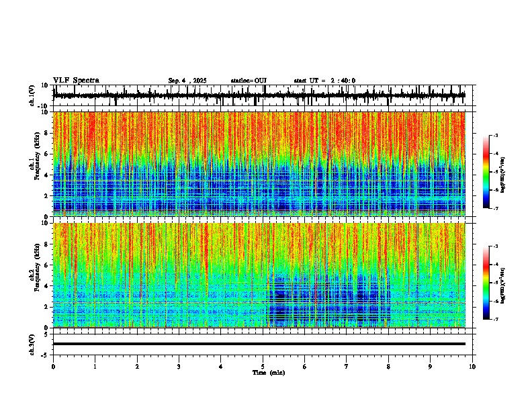Screen dimensions: 532x411
Task: Select the date 'Sep. 4 , 2025'
Action: pos(187,81)
